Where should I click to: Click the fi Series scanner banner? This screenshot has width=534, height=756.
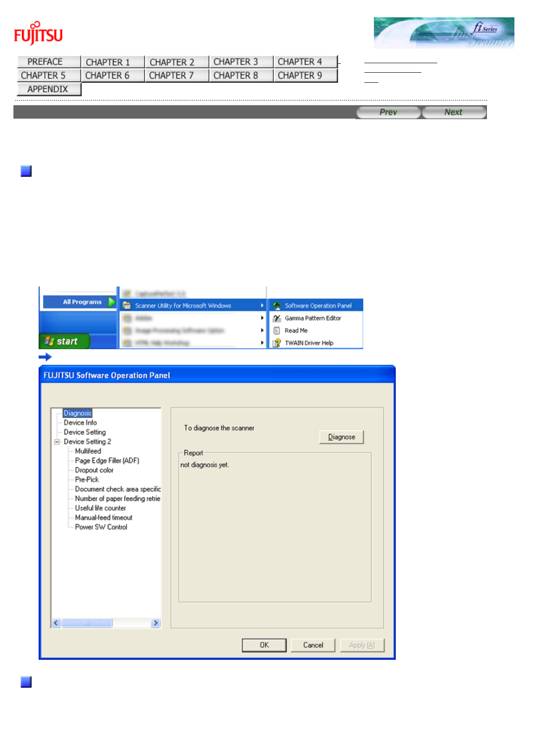coord(444,32)
